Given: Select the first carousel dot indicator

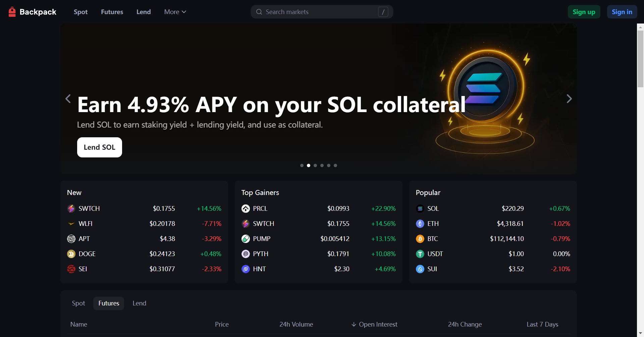Looking at the screenshot, I should click(302, 165).
